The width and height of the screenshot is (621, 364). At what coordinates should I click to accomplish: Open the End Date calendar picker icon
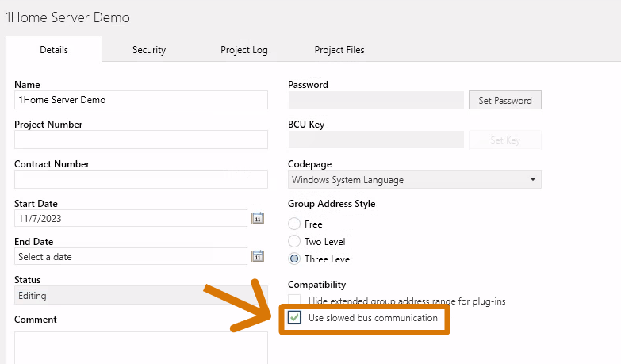click(x=258, y=256)
